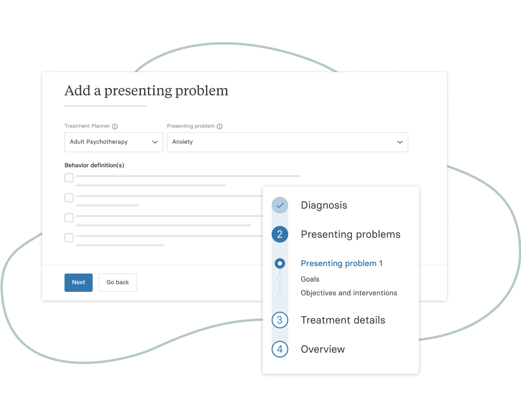Click the Presenting problem 1 active step icon
The width and height of the screenshot is (521, 420).
279,263
